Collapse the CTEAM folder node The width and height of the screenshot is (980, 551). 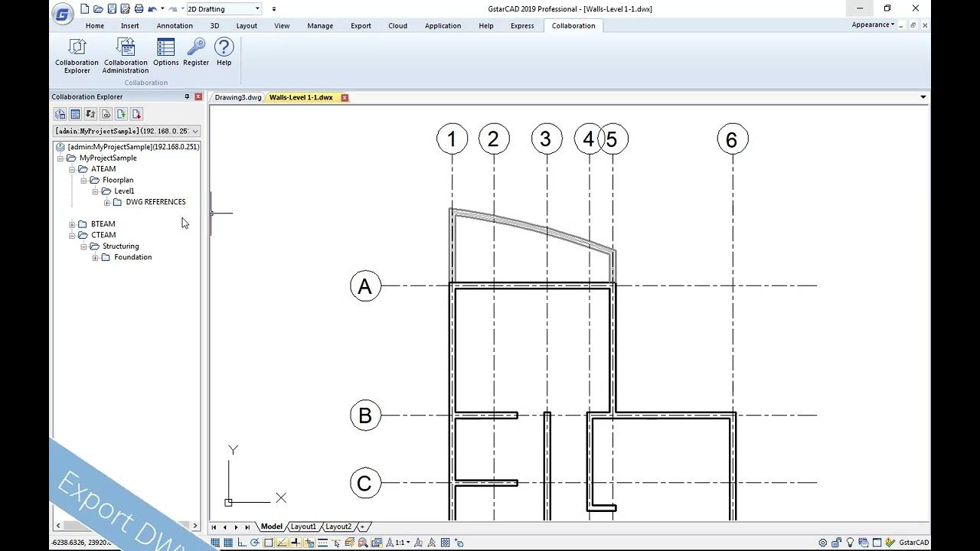[73, 235]
